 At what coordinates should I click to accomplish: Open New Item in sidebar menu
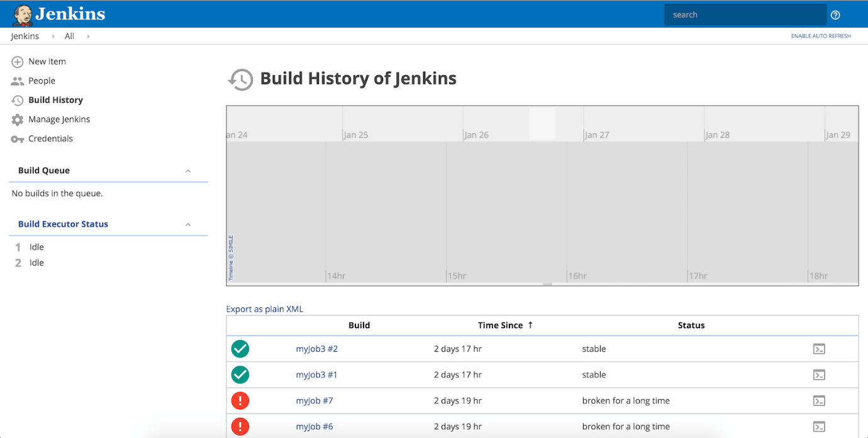tap(47, 62)
